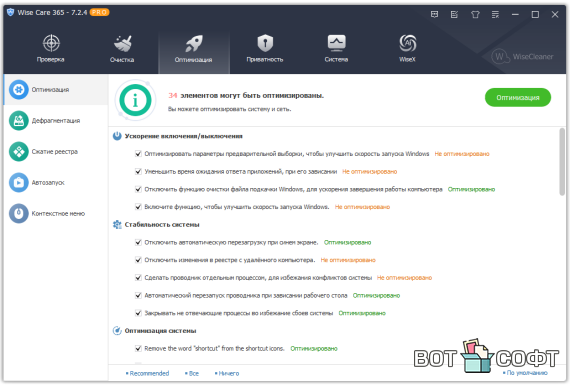Uncheck 'Включите функцию' Windows startup speed checkbox
The image size is (570, 386).
coord(138,207)
